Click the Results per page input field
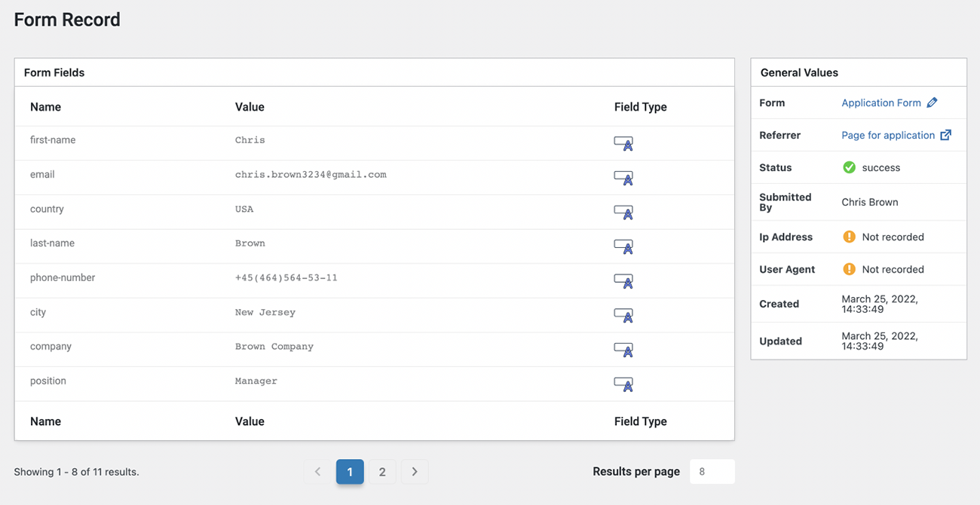This screenshot has width=980, height=505. click(712, 471)
